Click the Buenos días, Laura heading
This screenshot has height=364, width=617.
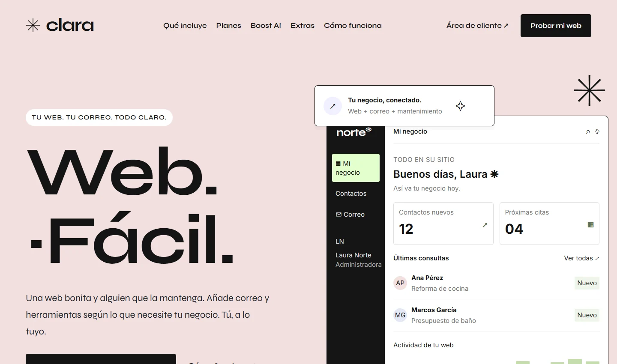coord(446,174)
